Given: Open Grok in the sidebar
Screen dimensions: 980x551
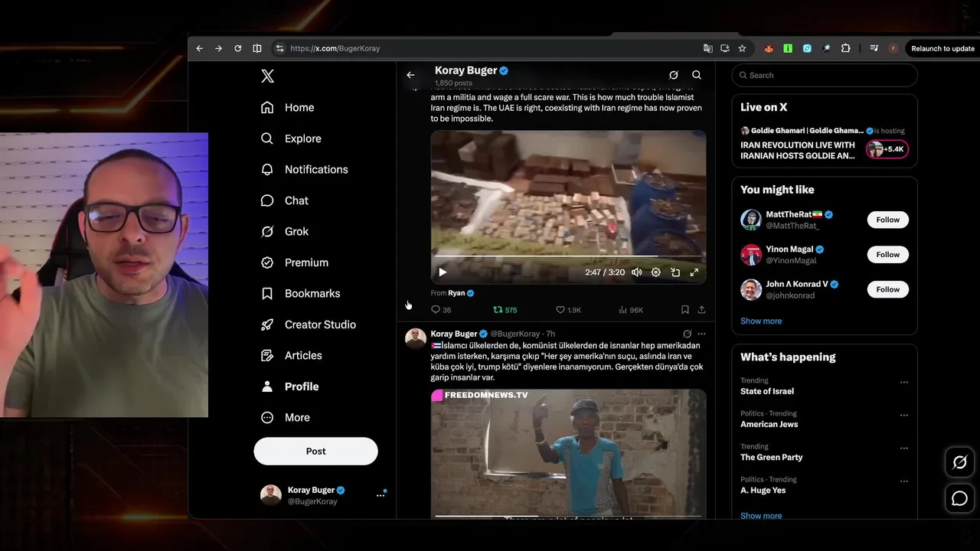Looking at the screenshot, I should click(285, 231).
